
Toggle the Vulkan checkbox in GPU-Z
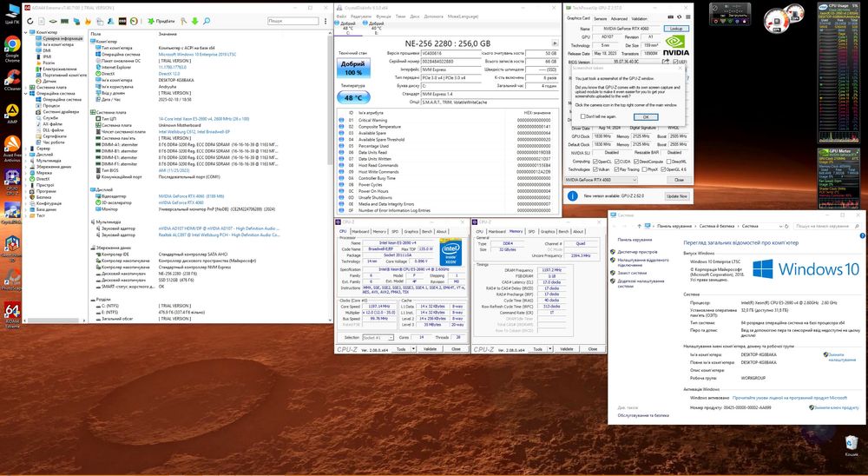(595, 169)
